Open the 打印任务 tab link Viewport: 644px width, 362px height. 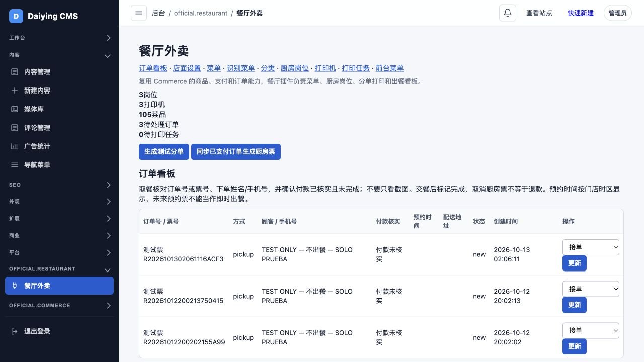click(x=356, y=68)
